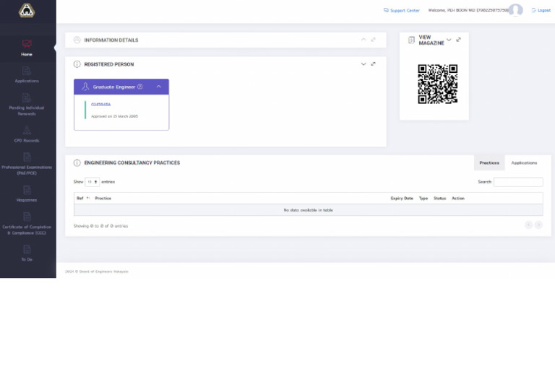The height and width of the screenshot is (392, 555).
Task: Click the user profile avatar
Action: coord(515,10)
